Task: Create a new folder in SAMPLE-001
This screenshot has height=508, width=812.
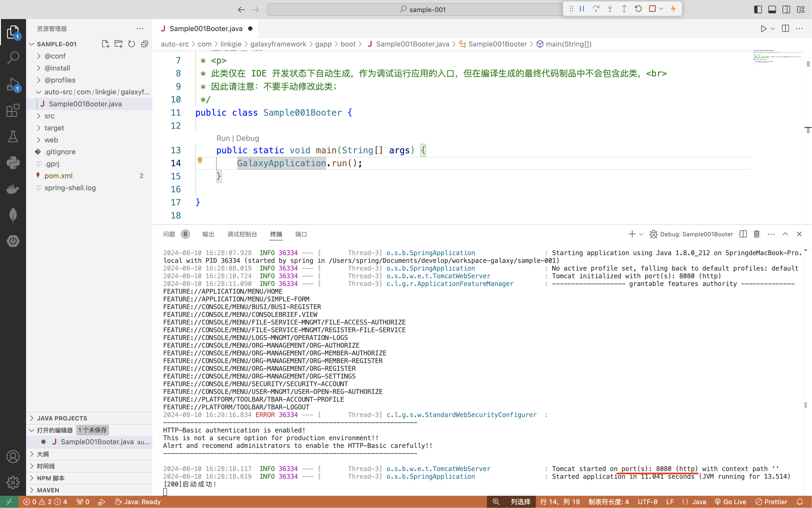Action: coord(118,44)
